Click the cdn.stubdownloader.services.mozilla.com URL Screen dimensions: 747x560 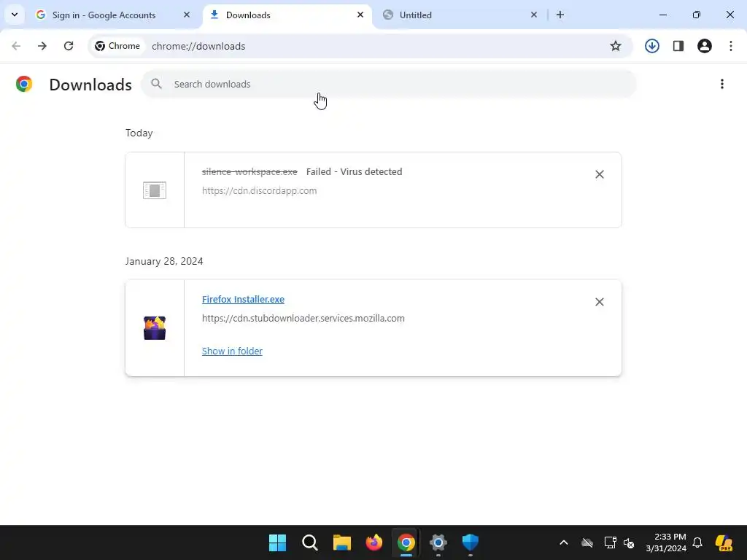click(x=303, y=318)
